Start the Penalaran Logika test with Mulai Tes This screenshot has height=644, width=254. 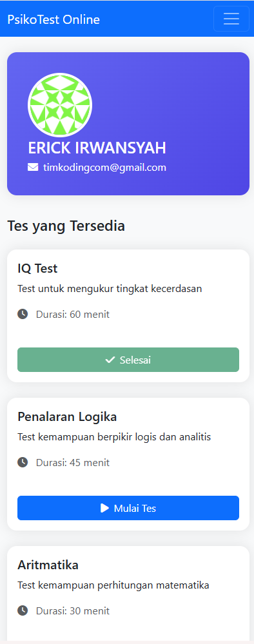tap(128, 508)
